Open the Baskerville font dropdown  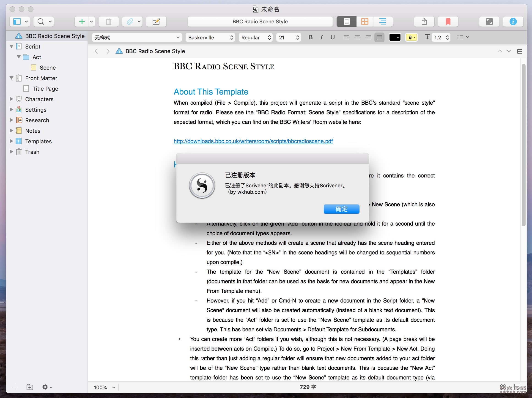click(x=210, y=38)
